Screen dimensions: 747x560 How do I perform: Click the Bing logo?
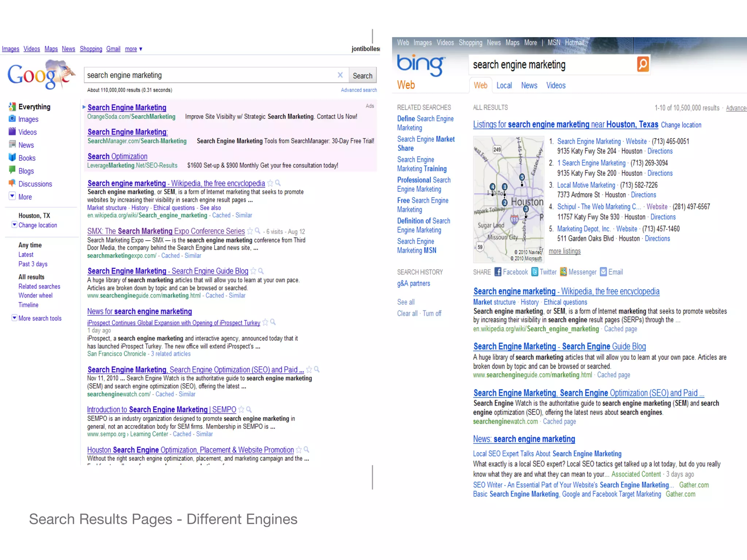tap(421, 66)
